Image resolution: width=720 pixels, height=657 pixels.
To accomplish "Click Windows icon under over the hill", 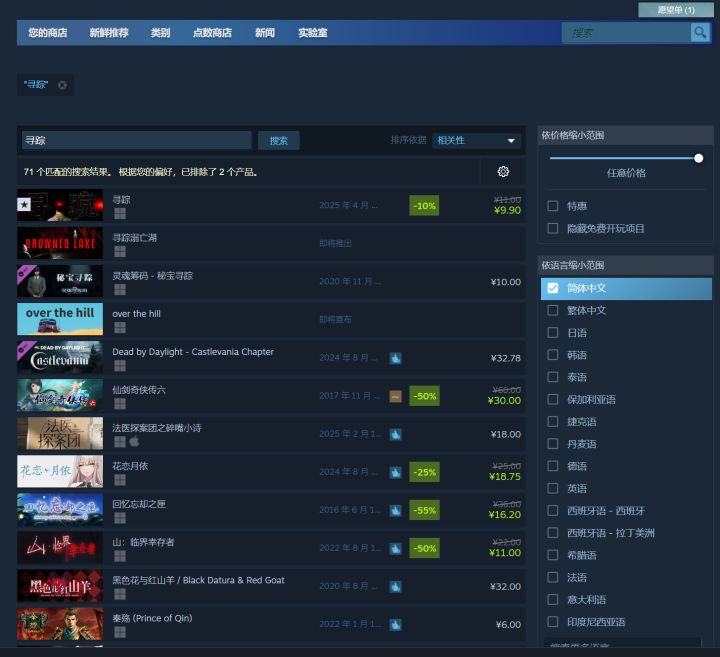I will [120, 327].
